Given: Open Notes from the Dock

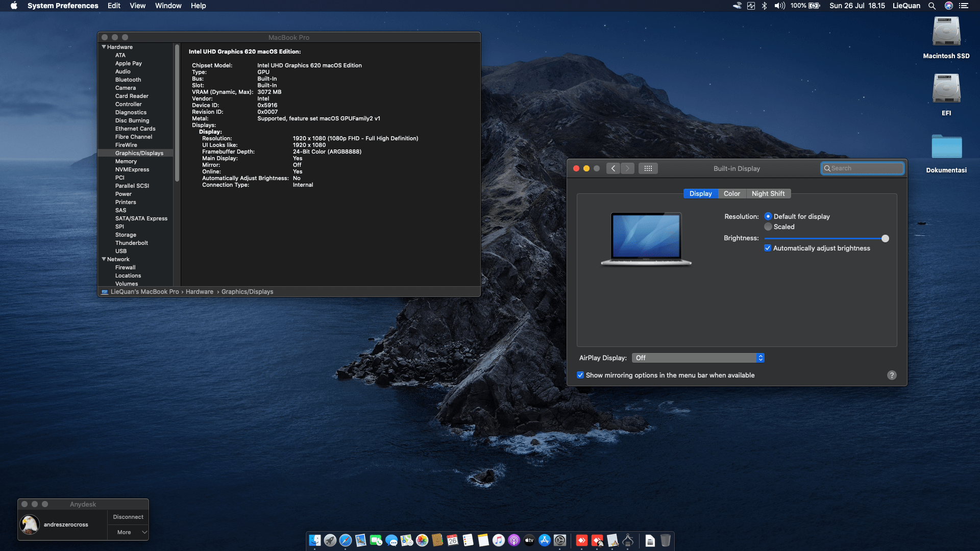Looking at the screenshot, I should [x=483, y=540].
